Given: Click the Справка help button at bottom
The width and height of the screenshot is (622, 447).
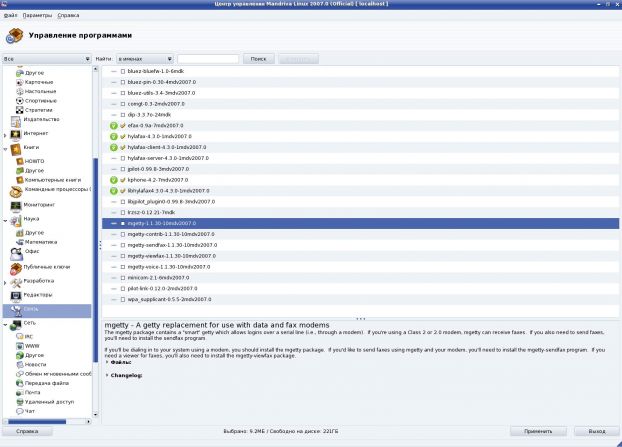Looking at the screenshot, I should coord(27,431).
